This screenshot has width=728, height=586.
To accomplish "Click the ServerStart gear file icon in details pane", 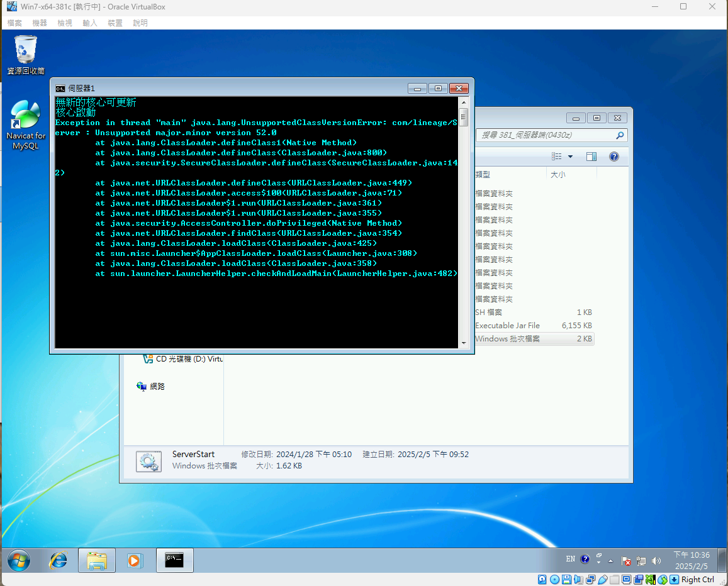I will tap(148, 461).
